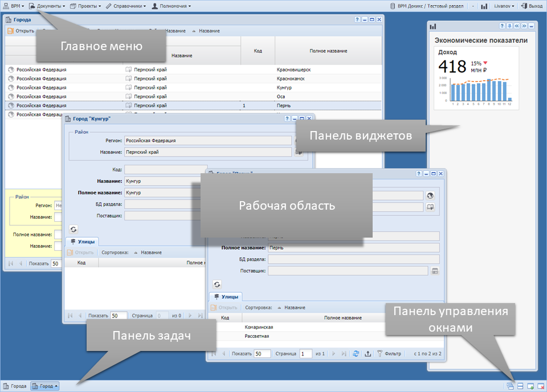The image size is (547, 392).
Task: Sort Кунгур streets by Название
Action: coord(148,252)
